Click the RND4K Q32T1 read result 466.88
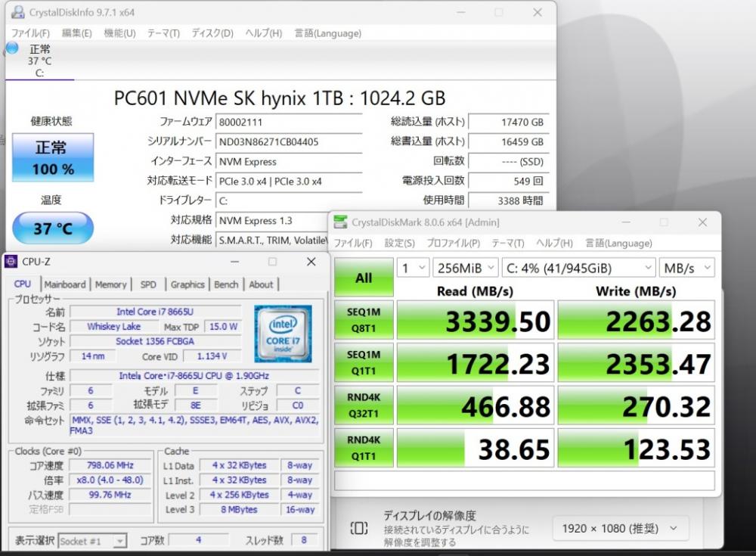 pos(475,405)
